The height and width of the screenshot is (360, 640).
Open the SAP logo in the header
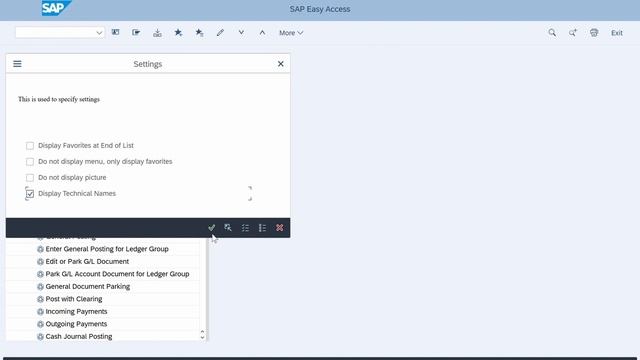(x=56, y=8)
